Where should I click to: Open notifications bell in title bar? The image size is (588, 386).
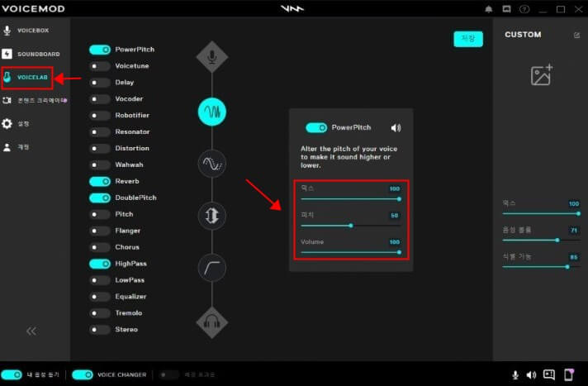coord(488,9)
